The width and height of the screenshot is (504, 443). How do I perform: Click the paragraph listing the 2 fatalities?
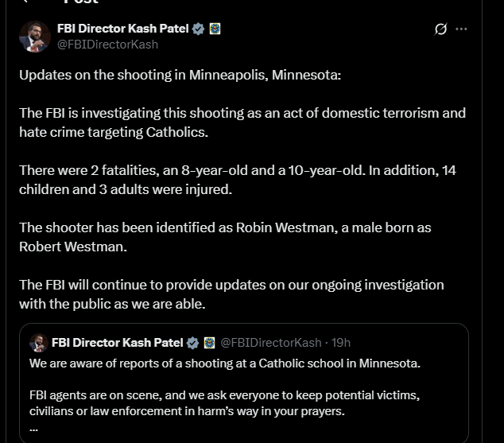238,180
